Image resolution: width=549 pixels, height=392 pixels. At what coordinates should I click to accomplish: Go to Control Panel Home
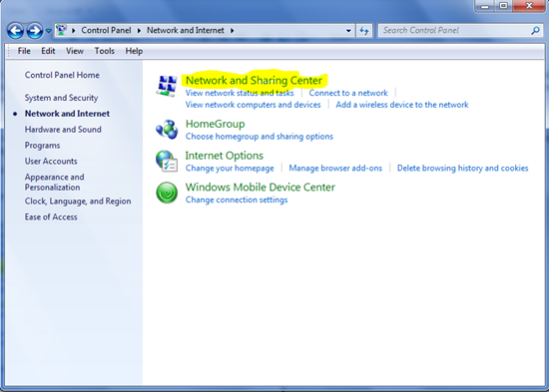click(x=62, y=75)
